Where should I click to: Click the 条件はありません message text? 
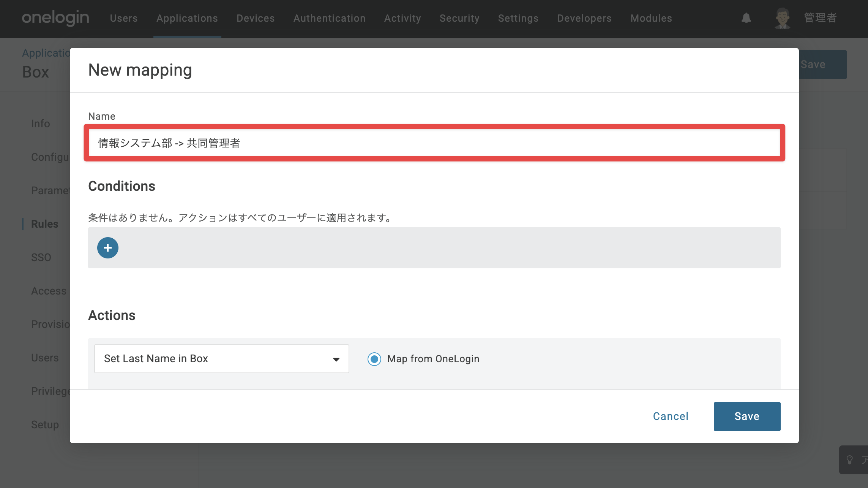[x=240, y=218]
